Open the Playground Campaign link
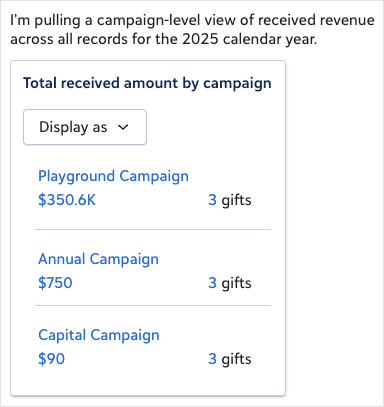 pos(113,176)
